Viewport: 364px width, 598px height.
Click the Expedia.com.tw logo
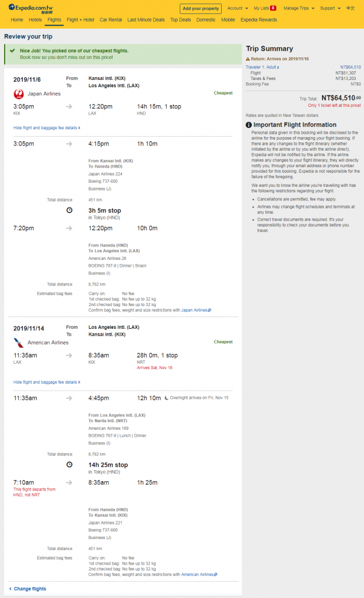31,8
